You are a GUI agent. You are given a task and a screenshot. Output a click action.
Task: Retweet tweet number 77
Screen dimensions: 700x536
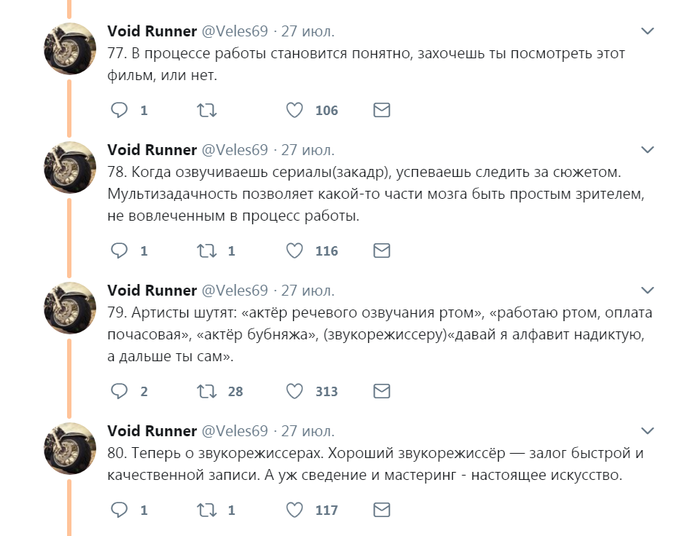(x=206, y=110)
